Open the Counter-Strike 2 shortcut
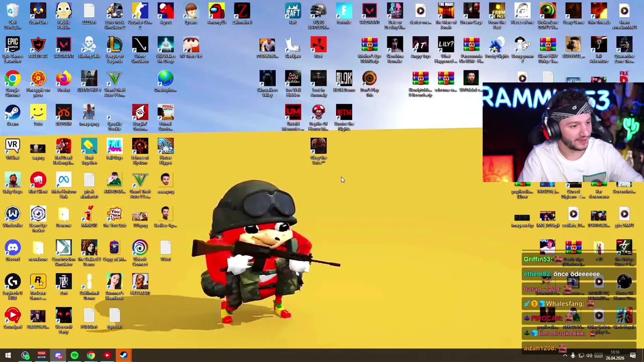 click(140, 15)
